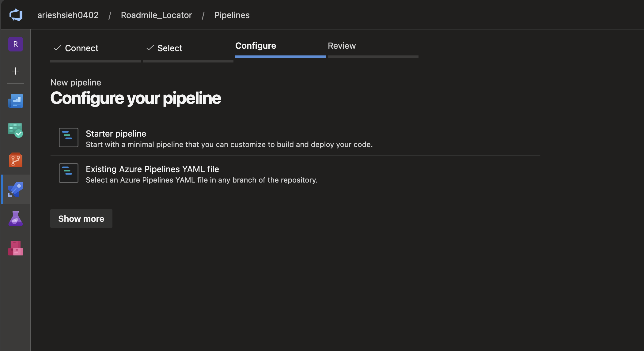Expand options with Show more button

[x=81, y=219]
